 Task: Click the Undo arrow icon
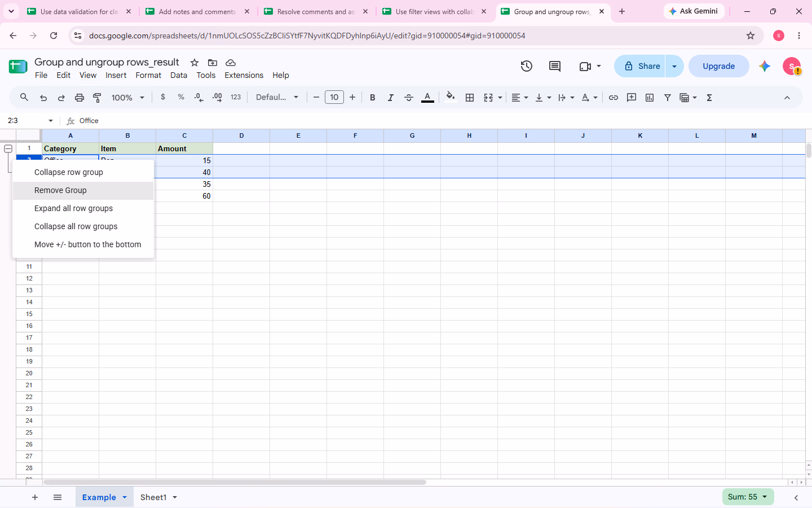click(43, 98)
